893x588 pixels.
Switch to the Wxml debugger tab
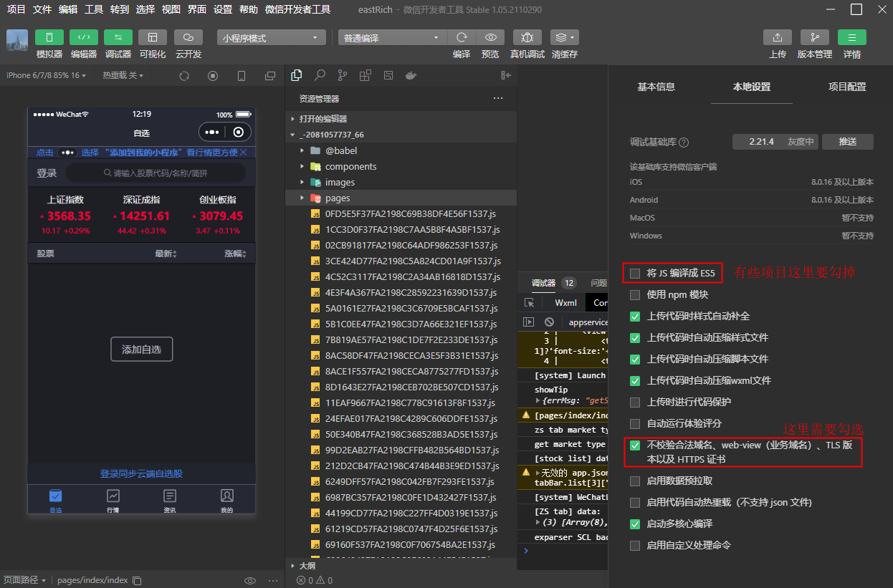566,303
